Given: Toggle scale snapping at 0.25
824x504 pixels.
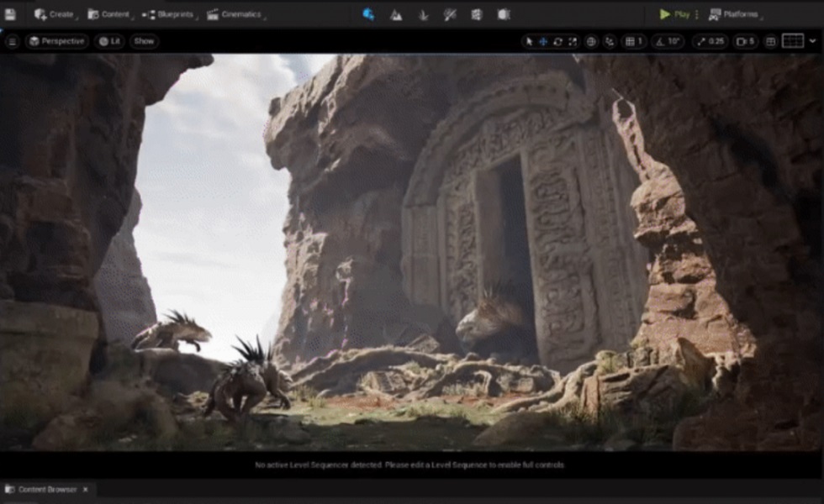Looking at the screenshot, I should 710,41.
